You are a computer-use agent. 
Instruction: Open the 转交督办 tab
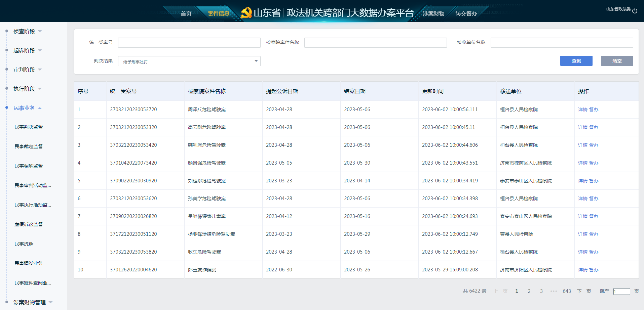(466, 13)
